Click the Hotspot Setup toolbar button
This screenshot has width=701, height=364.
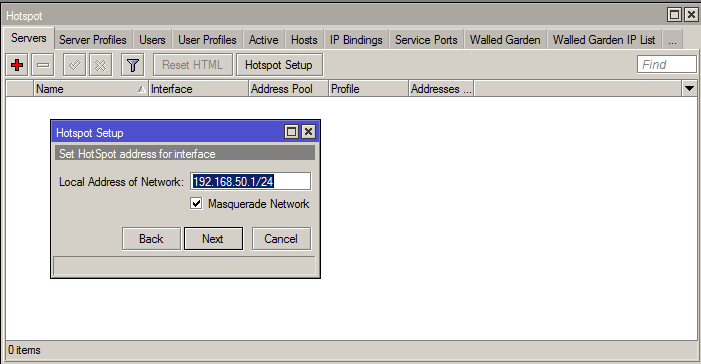coord(279,65)
